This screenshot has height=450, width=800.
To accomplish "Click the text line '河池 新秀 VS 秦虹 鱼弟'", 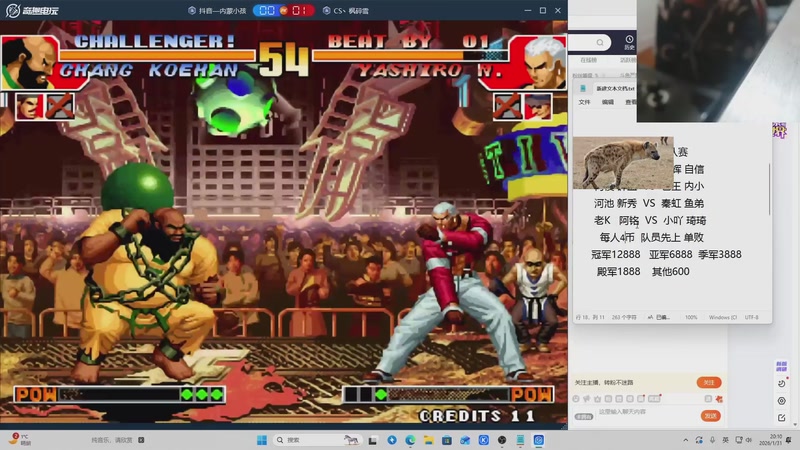I will (648, 203).
